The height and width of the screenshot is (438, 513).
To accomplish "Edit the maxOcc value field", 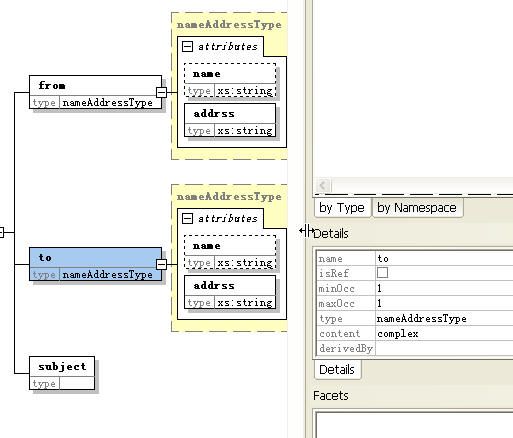I will click(x=444, y=303).
